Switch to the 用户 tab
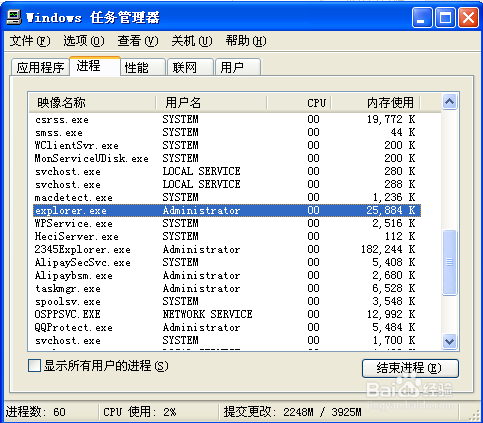 pos(238,68)
